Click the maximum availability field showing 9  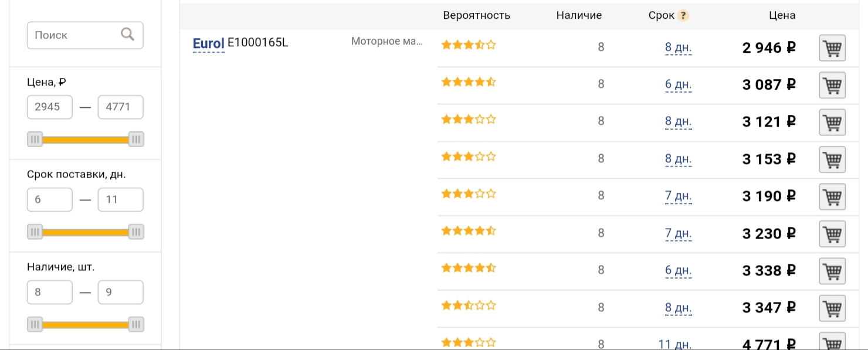click(121, 293)
